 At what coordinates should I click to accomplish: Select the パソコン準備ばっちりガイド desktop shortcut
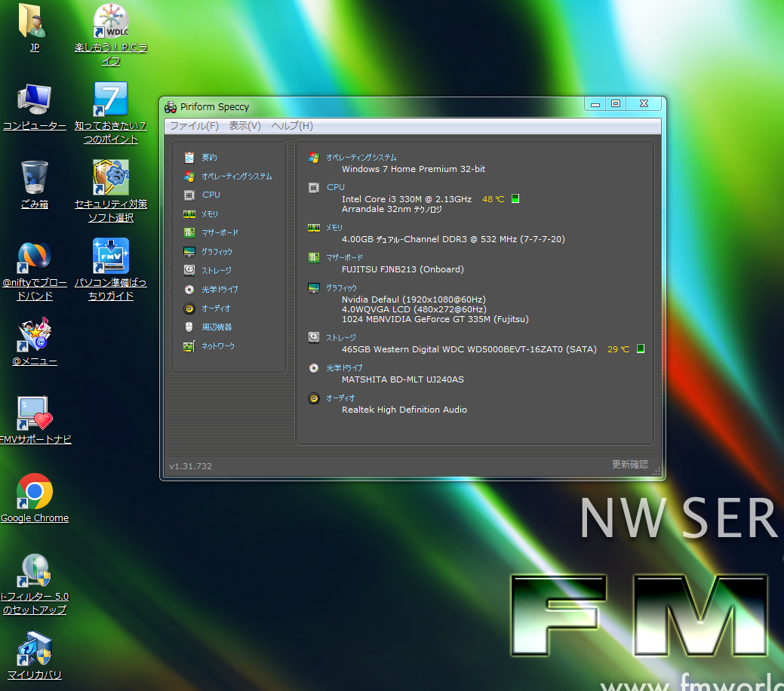coord(110,269)
